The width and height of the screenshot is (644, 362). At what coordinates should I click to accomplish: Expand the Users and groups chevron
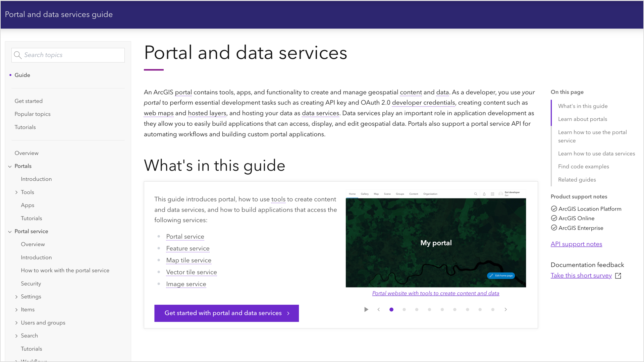(x=16, y=323)
